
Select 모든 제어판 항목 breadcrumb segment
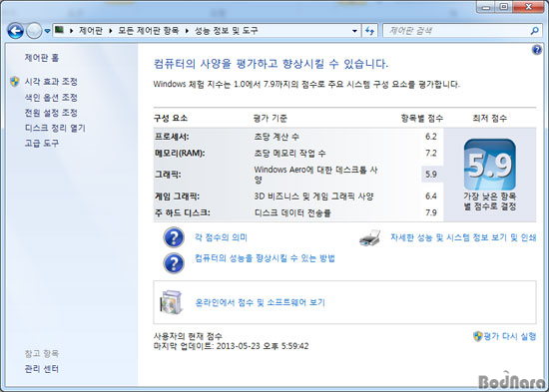coord(149,31)
